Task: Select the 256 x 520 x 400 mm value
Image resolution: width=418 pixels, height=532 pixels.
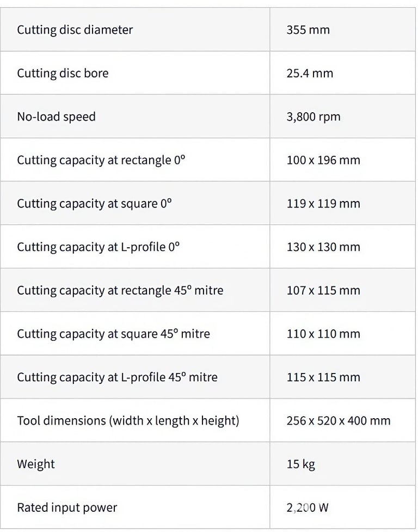Action: pos(339,421)
